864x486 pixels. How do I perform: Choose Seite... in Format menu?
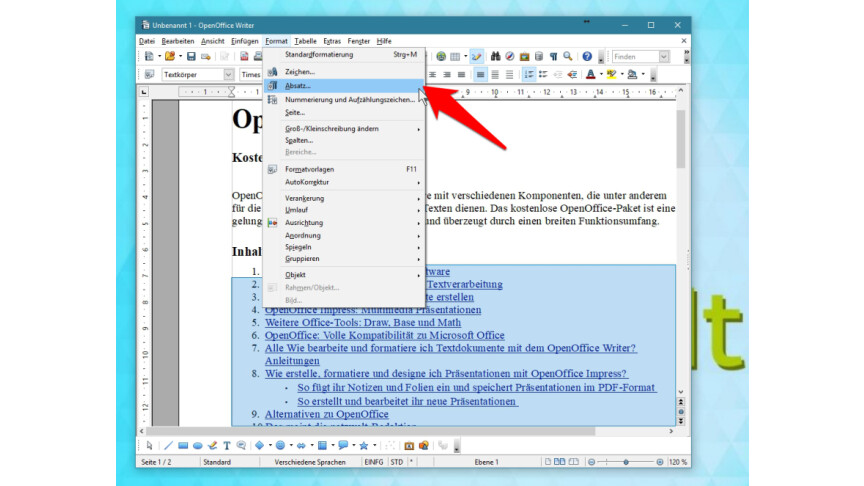344,112
